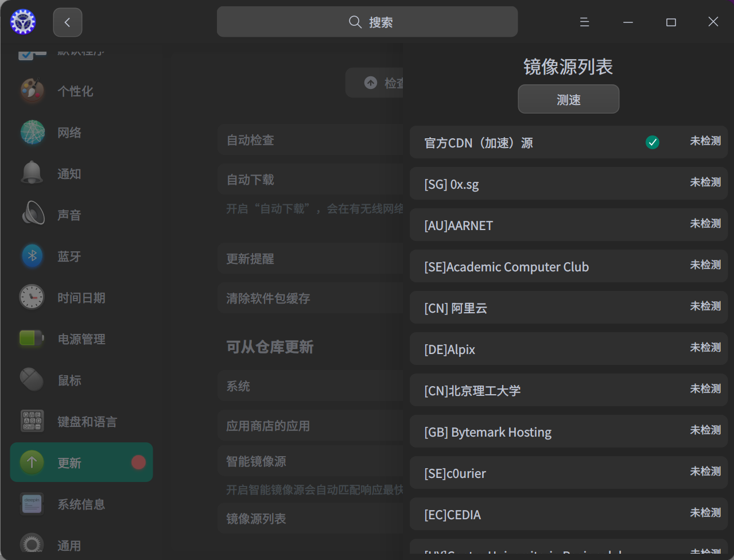
Task: Click the 网络 globe icon
Action: (x=32, y=133)
